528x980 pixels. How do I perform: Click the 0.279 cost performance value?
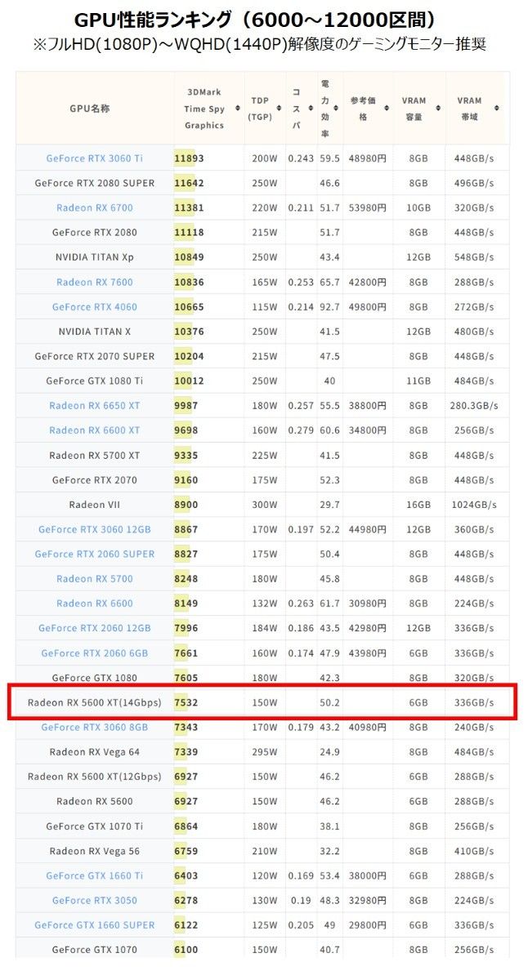pyautogui.click(x=301, y=430)
